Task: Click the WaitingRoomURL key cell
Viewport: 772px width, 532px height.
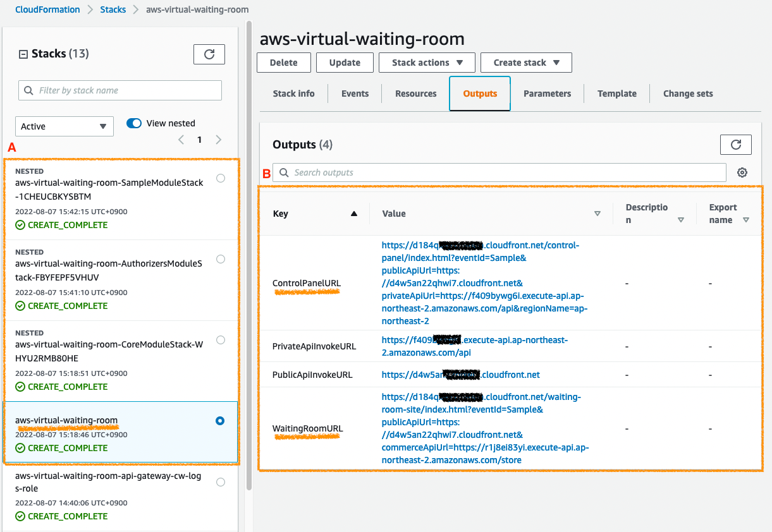Action: click(307, 428)
